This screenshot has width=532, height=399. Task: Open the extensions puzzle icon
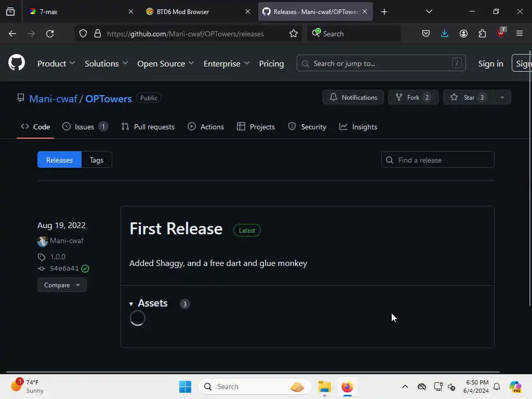pos(482,34)
